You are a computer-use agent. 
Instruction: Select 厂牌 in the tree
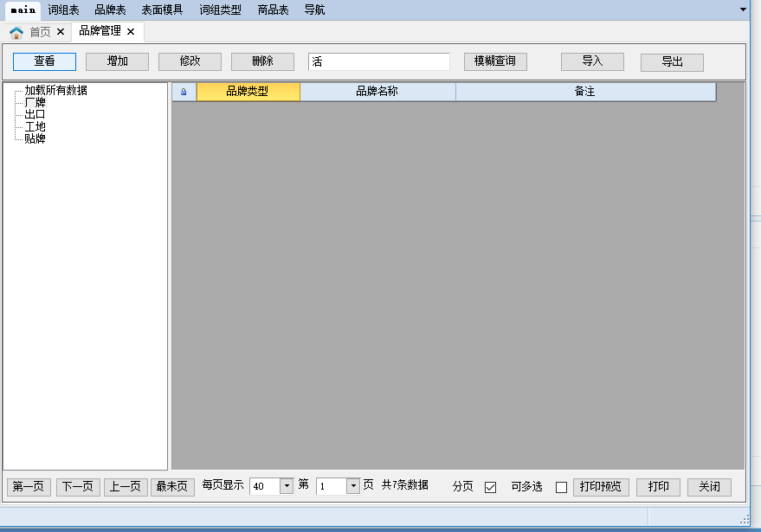coord(35,102)
